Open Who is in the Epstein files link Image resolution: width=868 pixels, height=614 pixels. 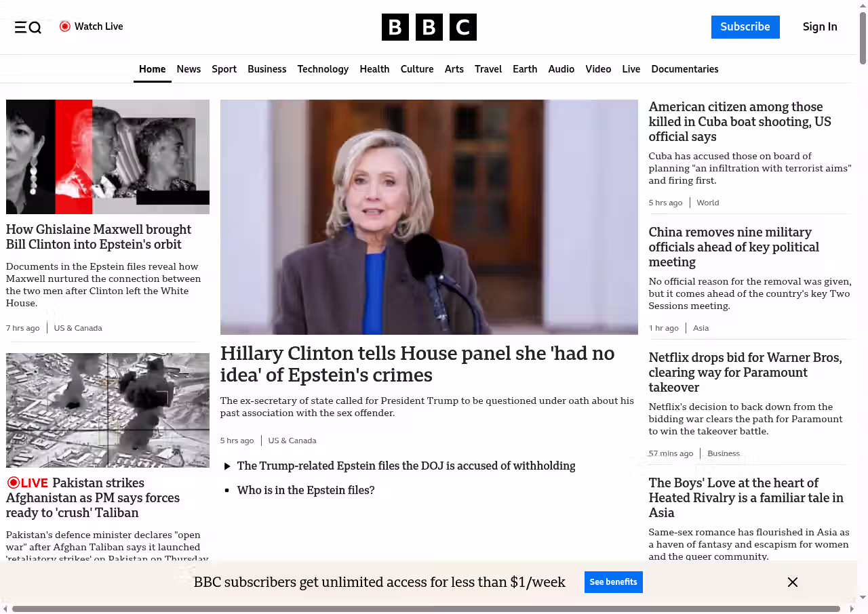pos(305,490)
